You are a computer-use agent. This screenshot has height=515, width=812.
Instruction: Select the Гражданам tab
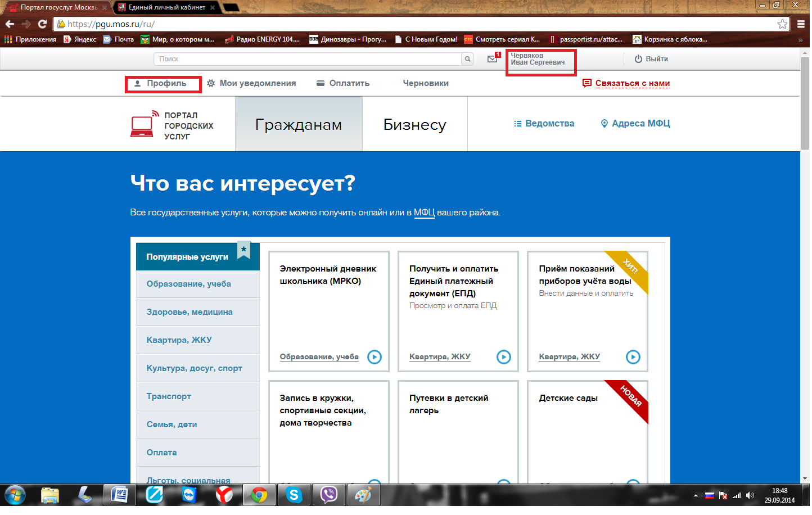coord(299,124)
